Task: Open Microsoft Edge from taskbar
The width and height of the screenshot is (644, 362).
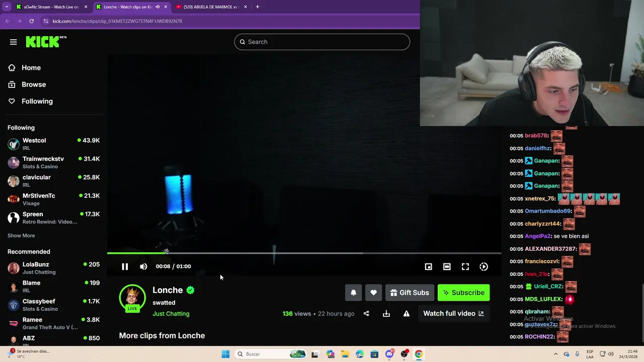Action: point(360,354)
